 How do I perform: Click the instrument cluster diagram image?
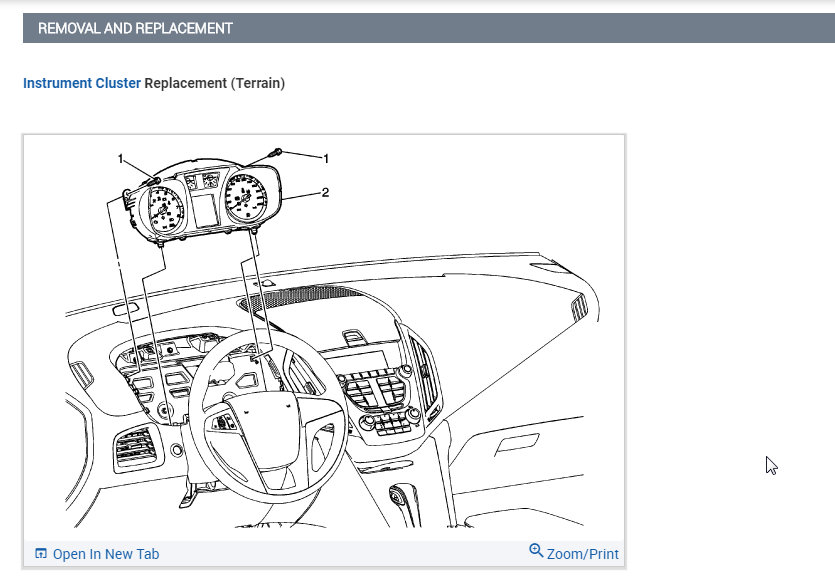324,337
